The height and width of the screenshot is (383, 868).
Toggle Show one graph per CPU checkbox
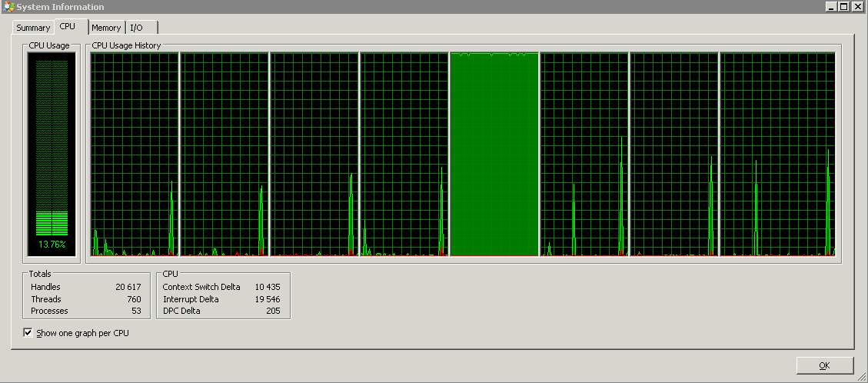(28, 333)
